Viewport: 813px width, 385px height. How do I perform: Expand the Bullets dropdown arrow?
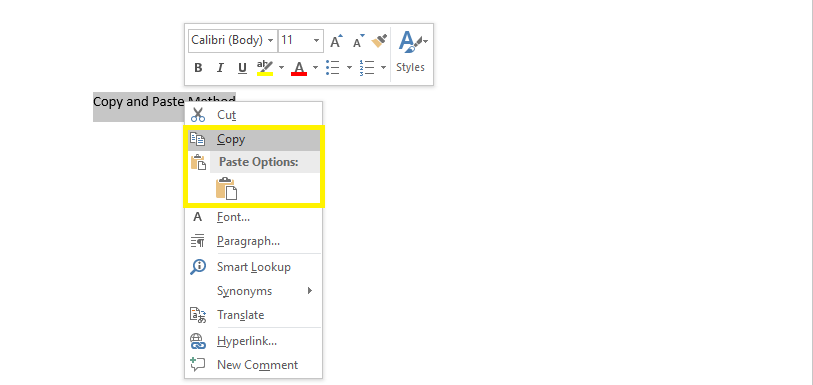349,68
